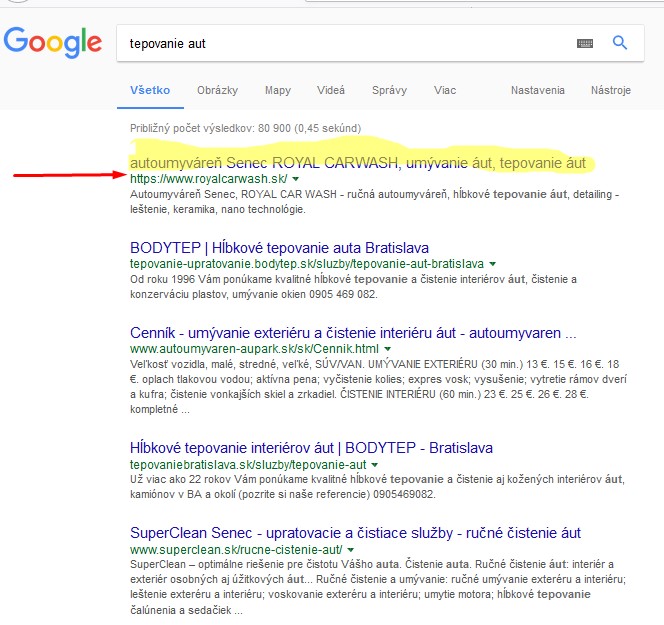The height and width of the screenshot is (625, 664).
Task: Click the superclean.sk/rucne-cistenie-aut URL
Action: 236,550
